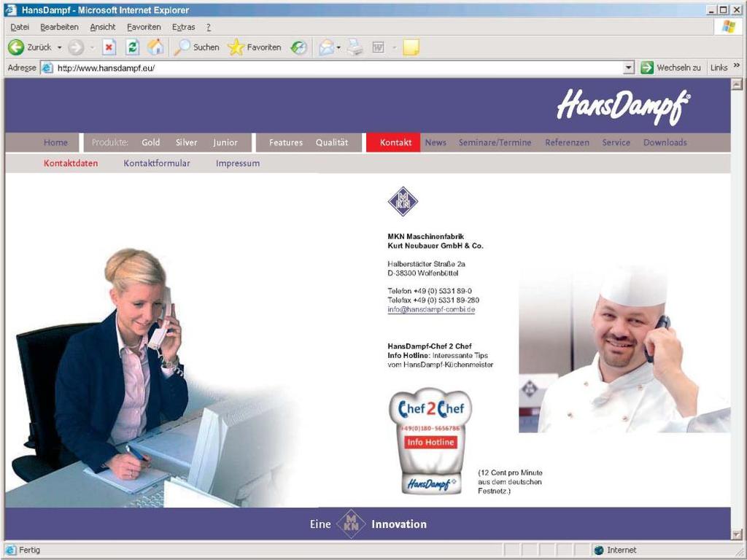Open the Favoriten menu
This screenshot has height=560, width=747.
[x=144, y=27]
